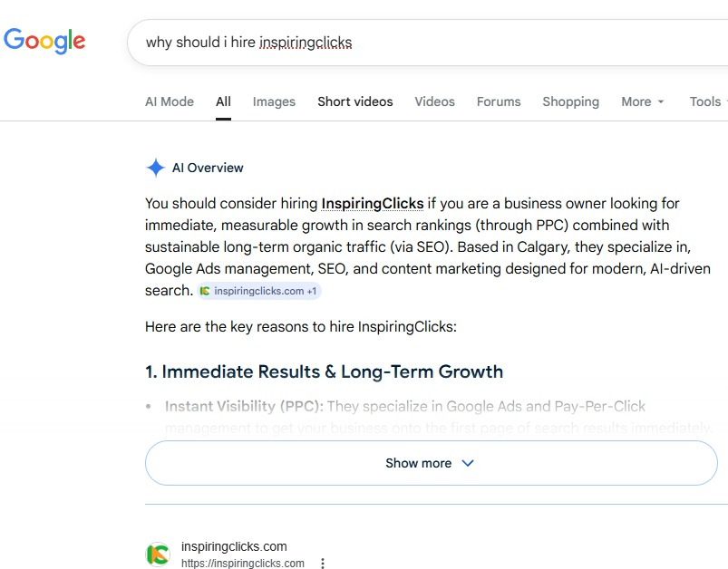Click the Show more button

pyautogui.click(x=432, y=463)
